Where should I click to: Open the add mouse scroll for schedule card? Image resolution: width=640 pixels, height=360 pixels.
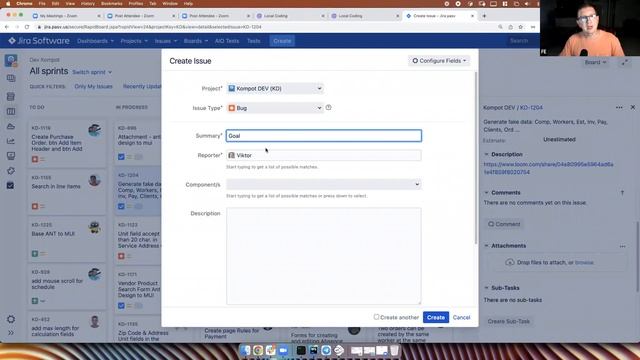click(x=67, y=286)
